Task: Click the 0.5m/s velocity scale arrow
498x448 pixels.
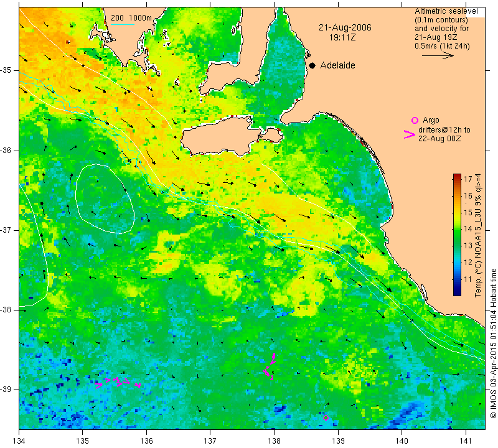Action: tap(438, 55)
